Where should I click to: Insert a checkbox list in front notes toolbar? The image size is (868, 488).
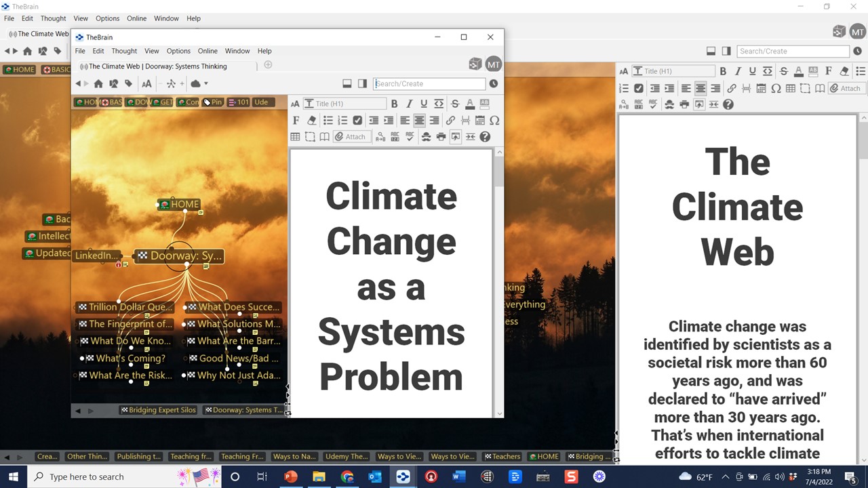click(357, 120)
